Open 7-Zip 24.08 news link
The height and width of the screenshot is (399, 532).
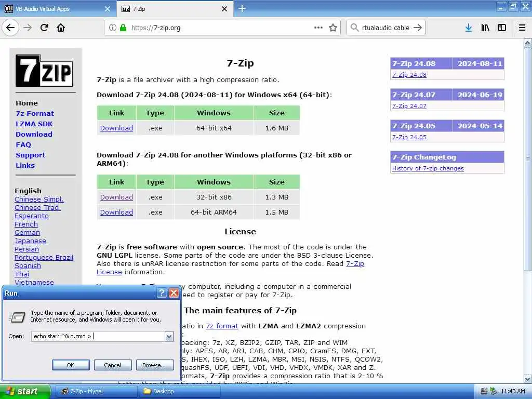pos(409,75)
